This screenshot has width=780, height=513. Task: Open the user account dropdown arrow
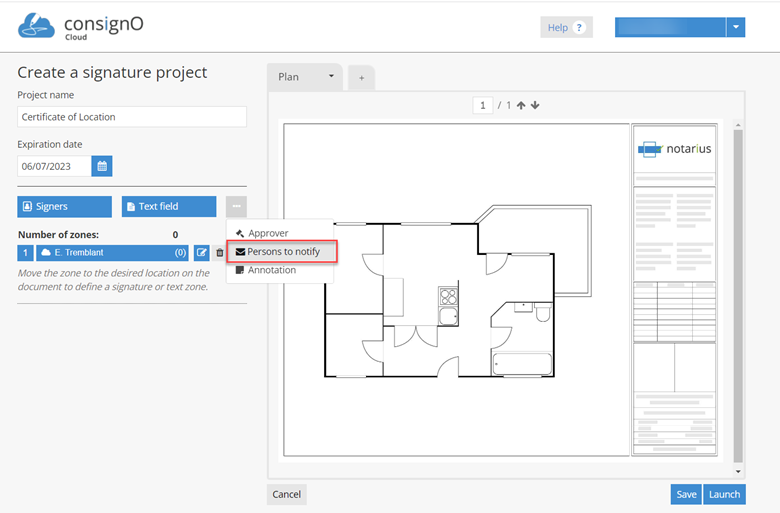[736, 27]
